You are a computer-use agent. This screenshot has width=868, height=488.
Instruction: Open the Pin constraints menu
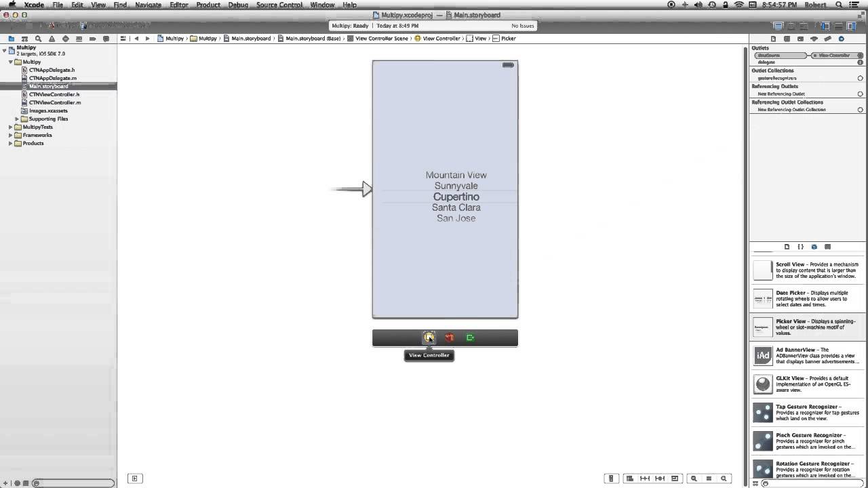point(645,479)
